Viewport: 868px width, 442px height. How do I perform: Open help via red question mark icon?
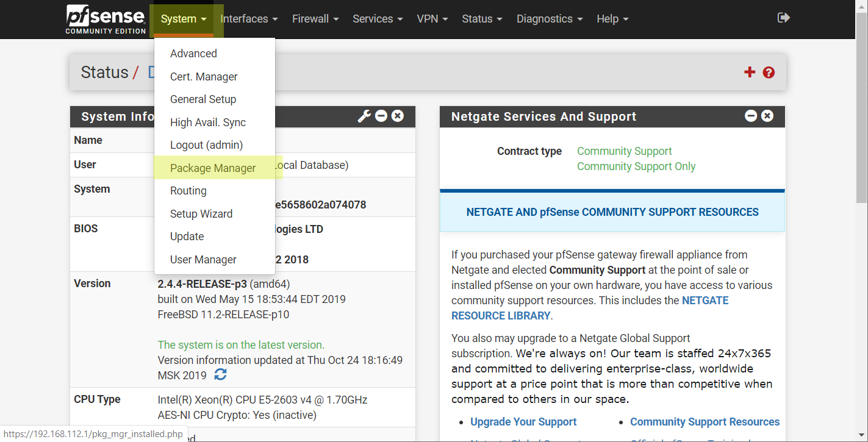769,73
